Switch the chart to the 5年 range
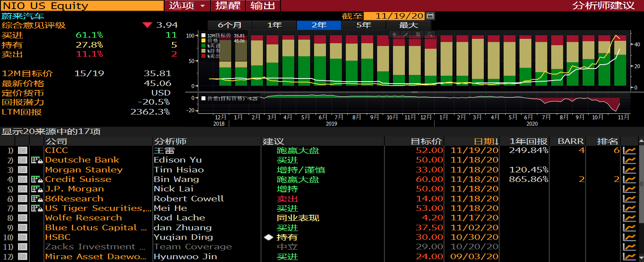 tap(364, 25)
